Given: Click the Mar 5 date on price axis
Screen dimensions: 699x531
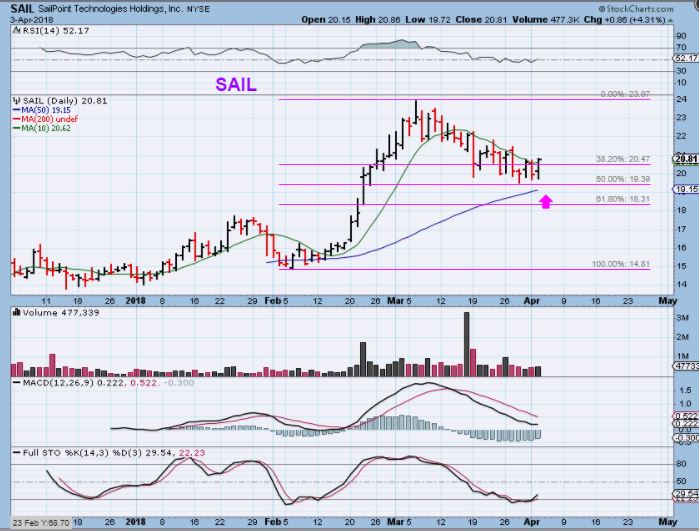Looking at the screenshot, I should tap(399, 301).
